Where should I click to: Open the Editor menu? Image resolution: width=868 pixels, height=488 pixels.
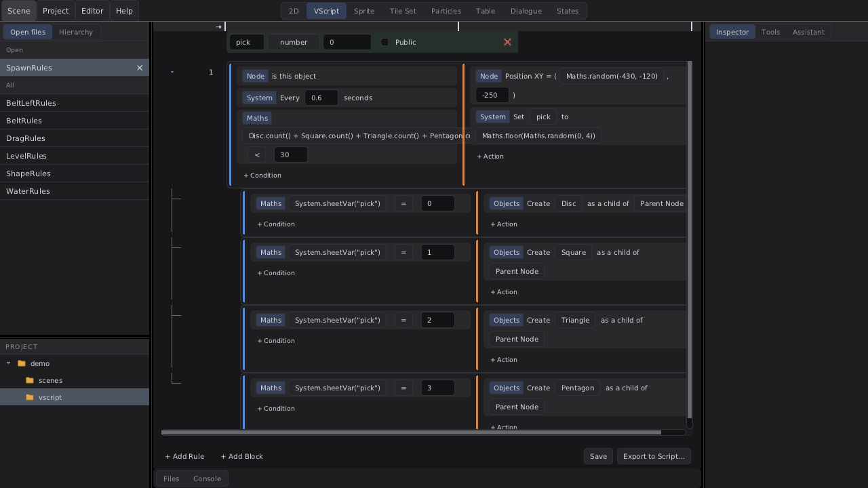[92, 11]
